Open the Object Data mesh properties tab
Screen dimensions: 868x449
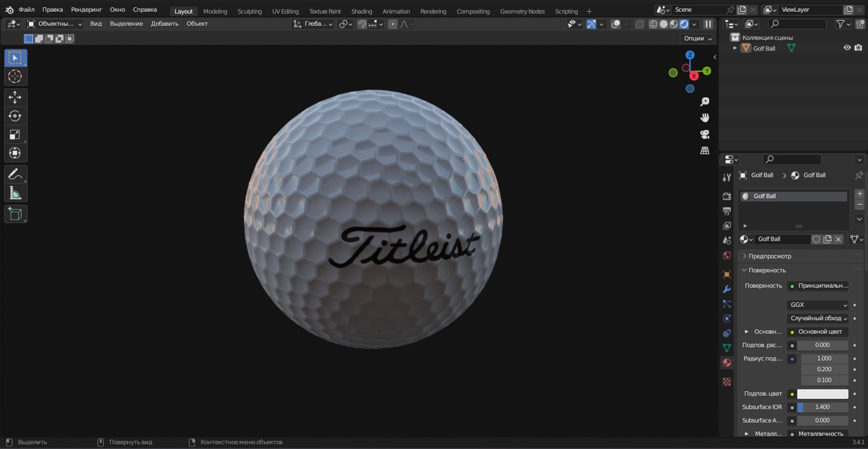pyautogui.click(x=726, y=348)
